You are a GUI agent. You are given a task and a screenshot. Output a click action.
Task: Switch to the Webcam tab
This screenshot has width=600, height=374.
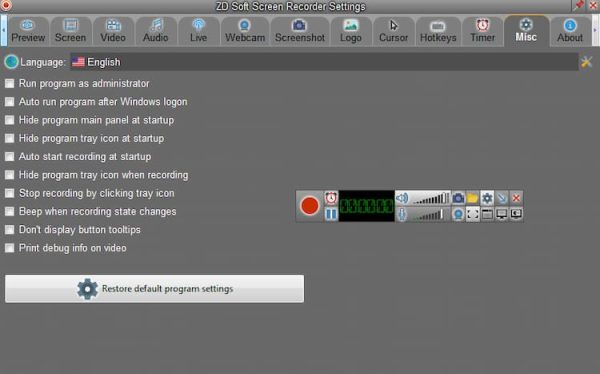coord(245,31)
